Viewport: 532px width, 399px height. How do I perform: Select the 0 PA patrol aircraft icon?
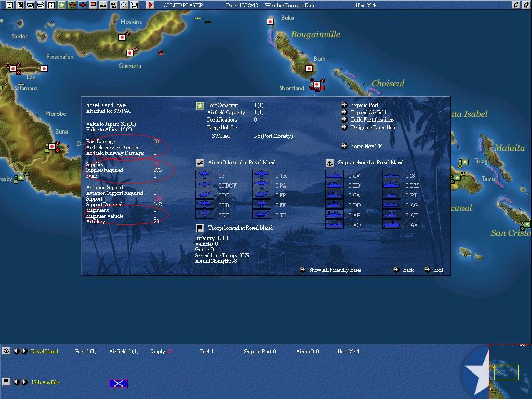click(x=262, y=185)
